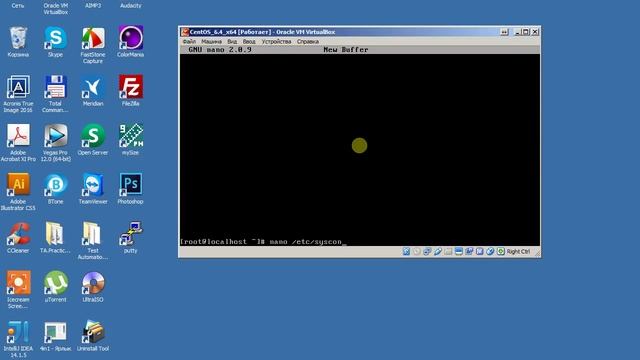Click the Audacity label on desktop
The height and width of the screenshot is (360, 640).
[x=131, y=6]
